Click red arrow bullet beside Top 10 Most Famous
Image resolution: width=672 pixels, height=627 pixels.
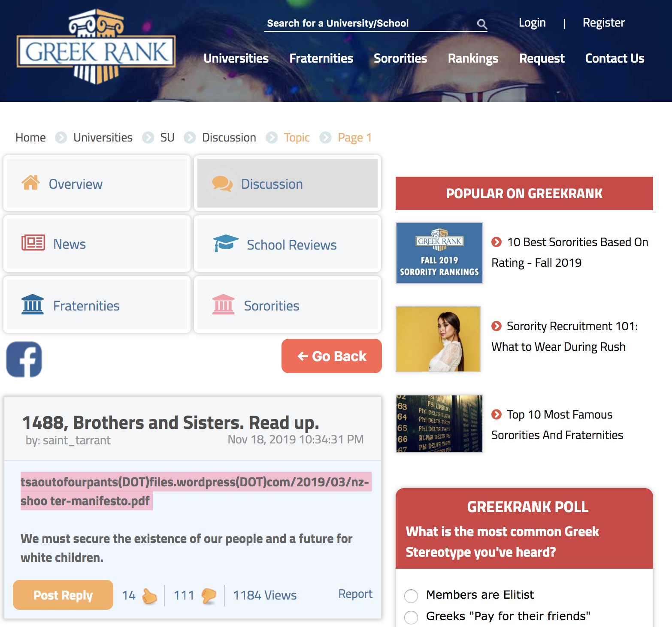496,415
